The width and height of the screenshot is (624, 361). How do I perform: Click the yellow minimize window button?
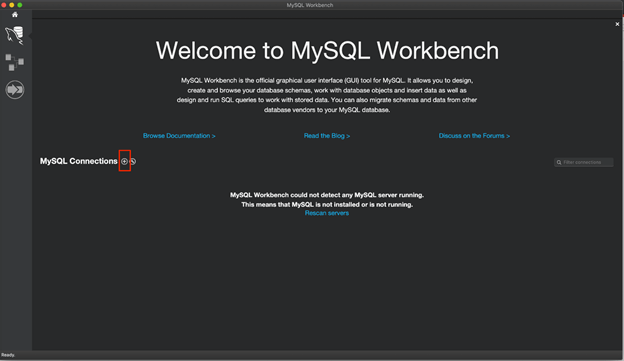(12, 5)
